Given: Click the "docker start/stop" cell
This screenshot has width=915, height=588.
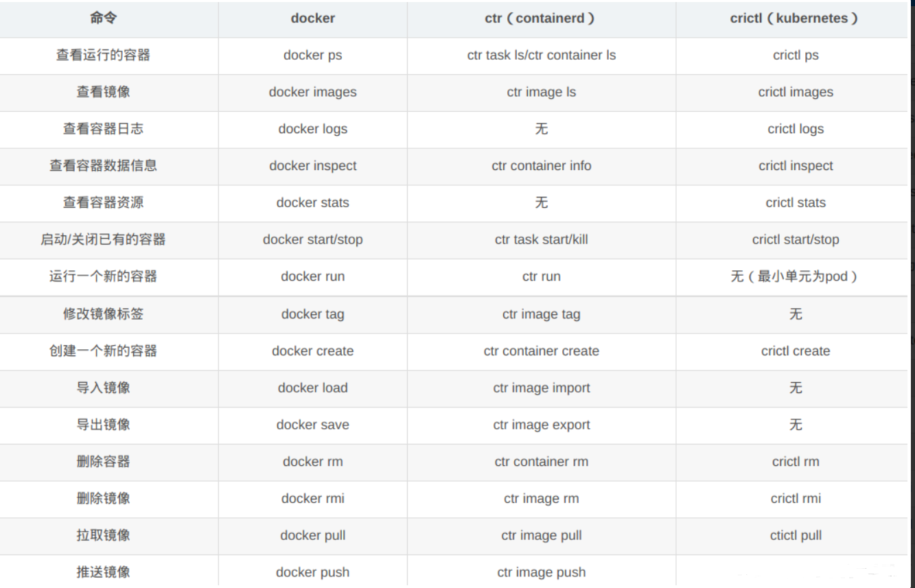Looking at the screenshot, I should (x=313, y=240).
